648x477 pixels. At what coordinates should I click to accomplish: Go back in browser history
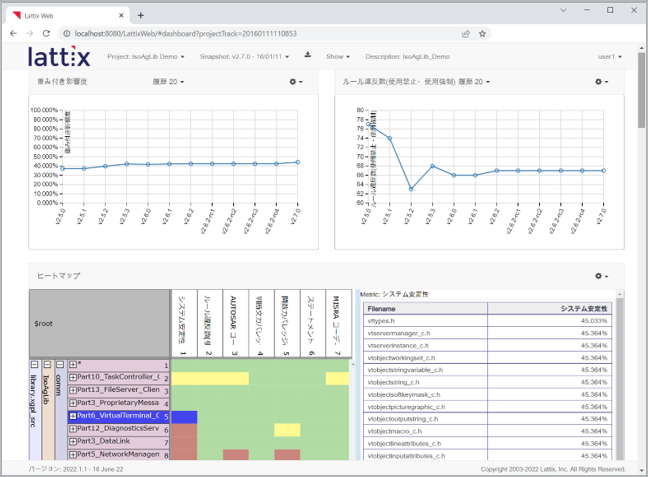(13, 33)
